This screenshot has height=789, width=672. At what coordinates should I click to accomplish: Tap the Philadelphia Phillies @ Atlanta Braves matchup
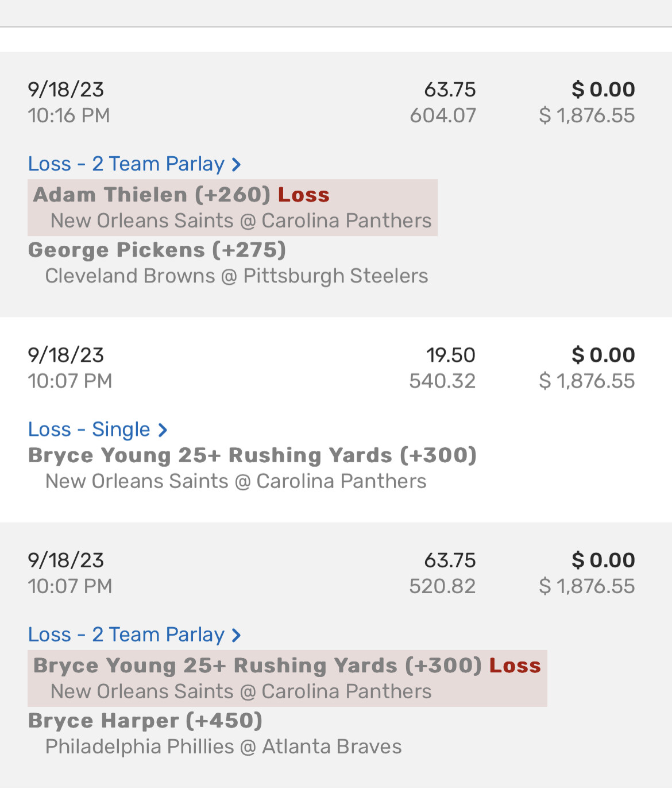coord(223,747)
